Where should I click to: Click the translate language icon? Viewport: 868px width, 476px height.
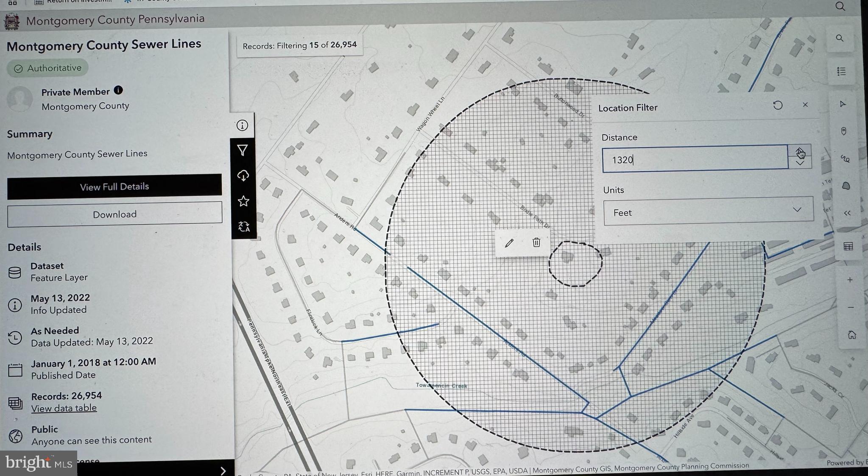coord(244,227)
